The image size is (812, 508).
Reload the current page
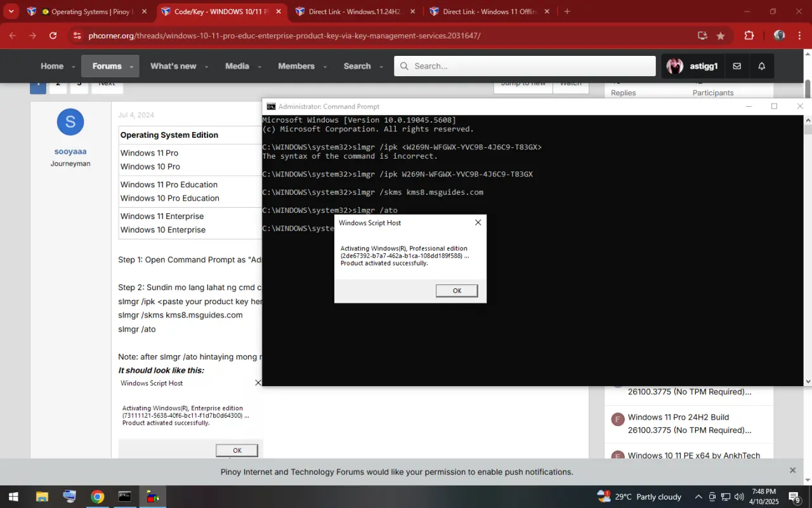(53, 36)
